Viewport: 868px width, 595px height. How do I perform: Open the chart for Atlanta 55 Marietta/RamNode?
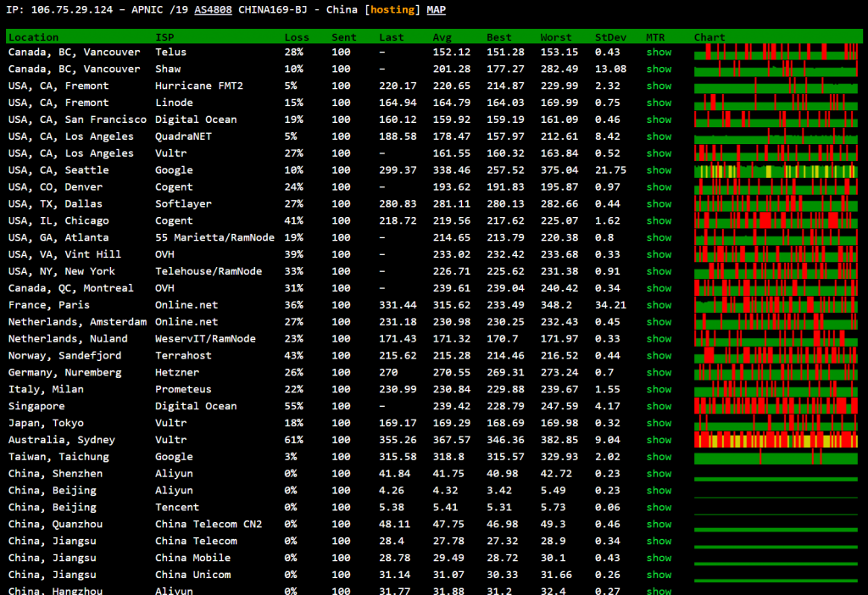[776, 237]
